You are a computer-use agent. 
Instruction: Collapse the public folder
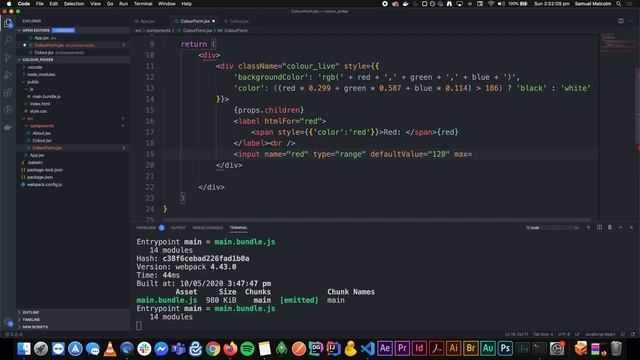[x=33, y=82]
